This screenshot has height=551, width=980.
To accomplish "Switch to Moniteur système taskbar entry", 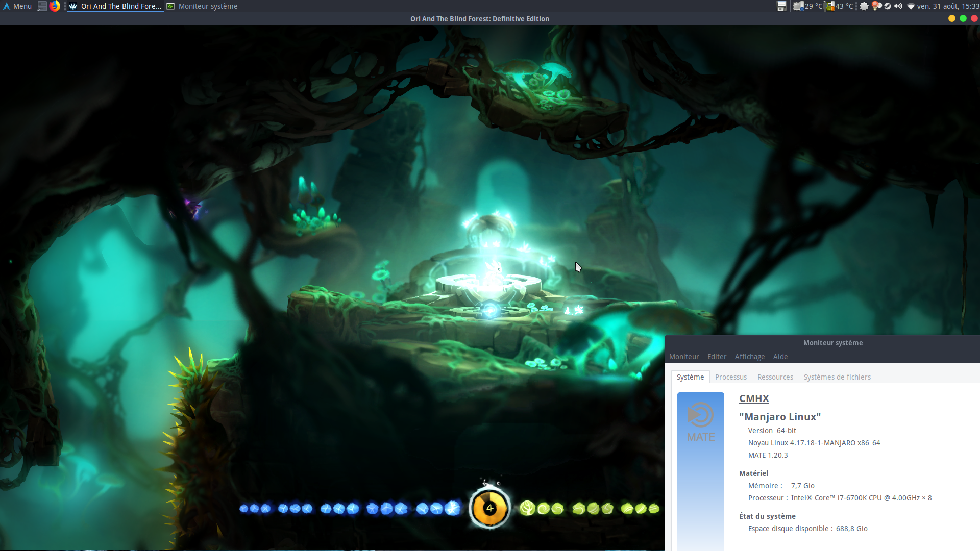I will [x=202, y=6].
